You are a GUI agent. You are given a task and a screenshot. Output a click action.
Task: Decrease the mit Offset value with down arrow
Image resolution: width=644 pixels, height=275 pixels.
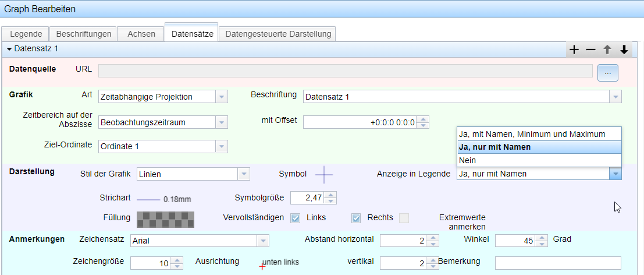coord(422,125)
